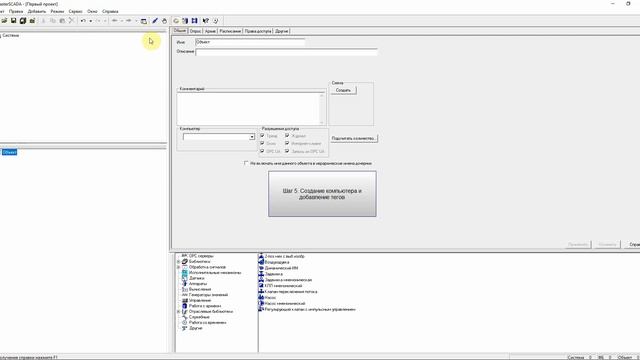This screenshot has height=360, width=640.
Task: Expand the Обработка сигналов tree node
Action: pos(178,267)
